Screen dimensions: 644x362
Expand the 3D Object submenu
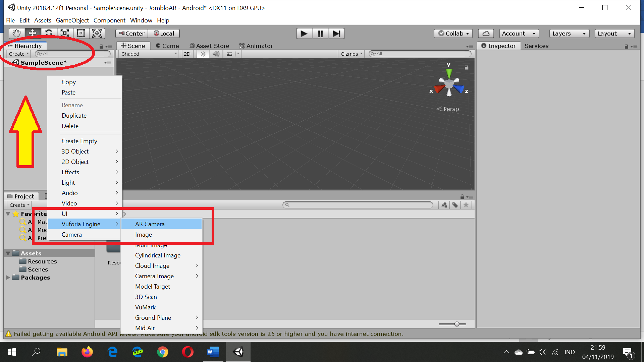click(85, 151)
